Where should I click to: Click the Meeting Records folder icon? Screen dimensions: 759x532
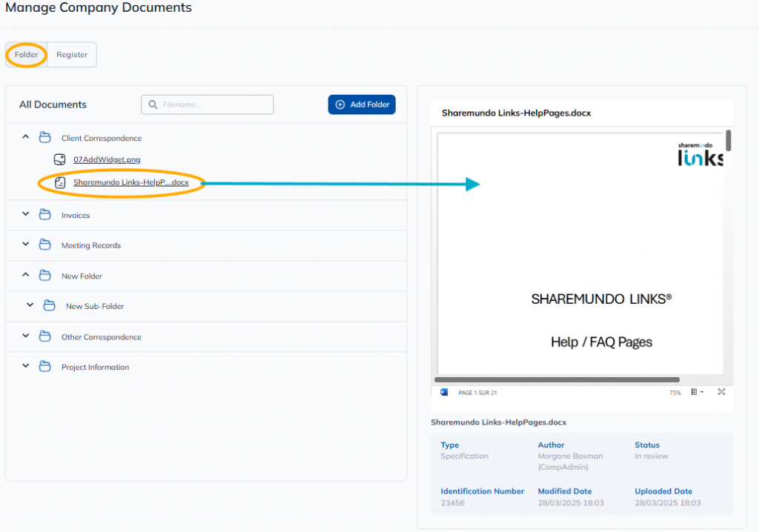(45, 245)
